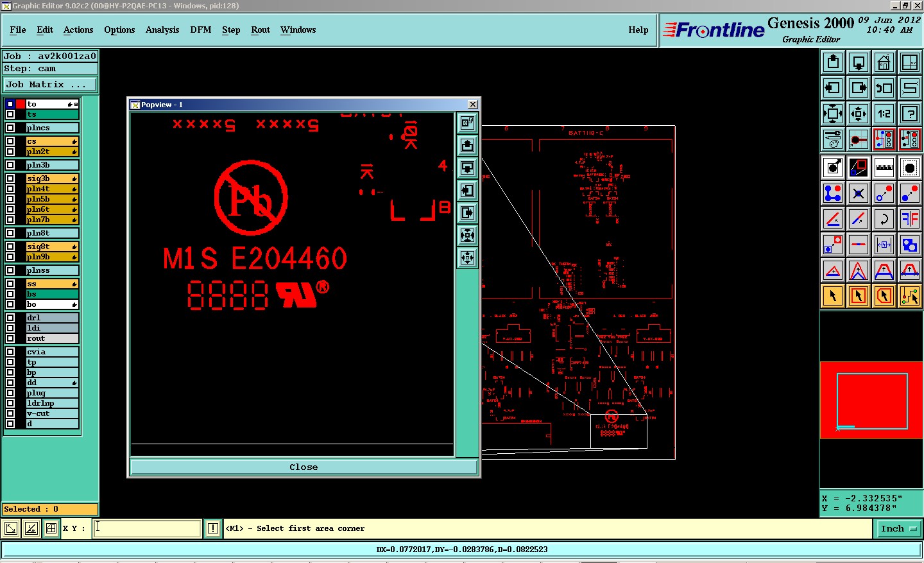Select the plug layer row
The image size is (924, 563).
[x=52, y=393]
